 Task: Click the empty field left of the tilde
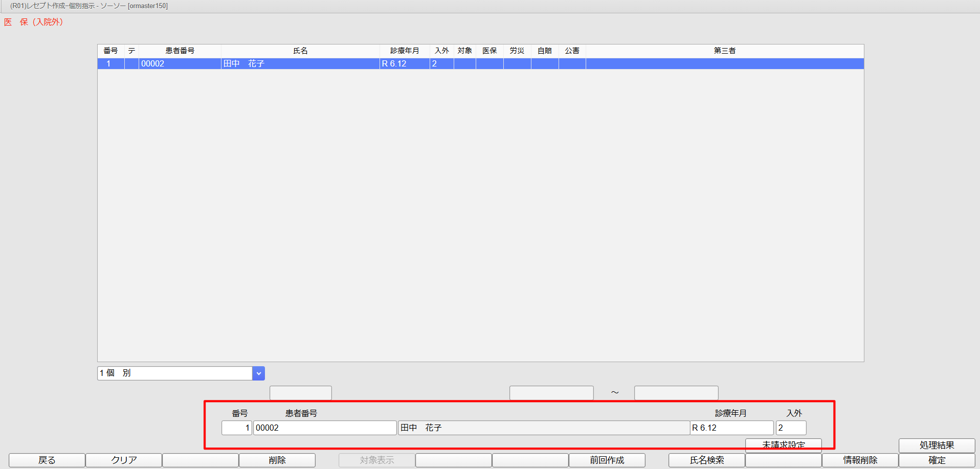[x=551, y=393]
